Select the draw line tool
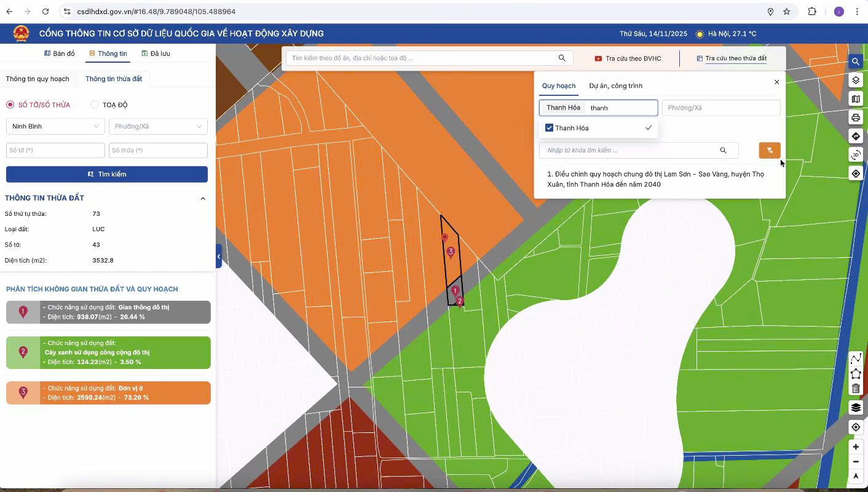 pos(855,359)
